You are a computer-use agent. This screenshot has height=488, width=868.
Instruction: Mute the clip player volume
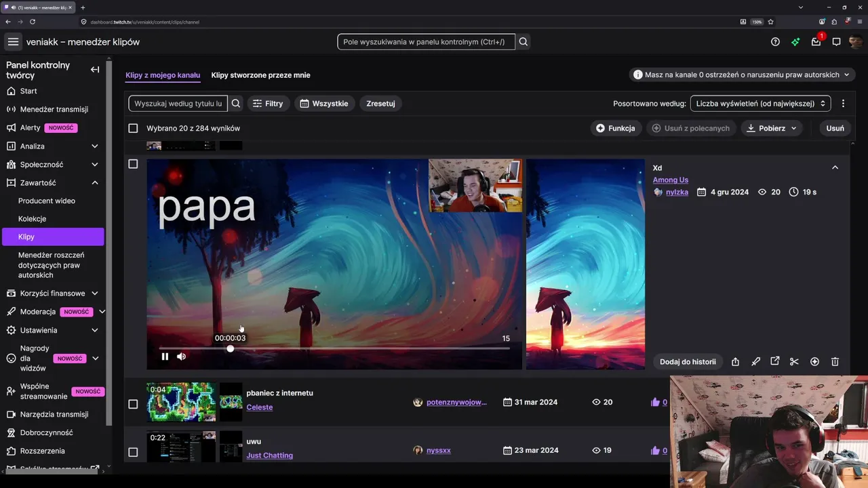(181, 357)
